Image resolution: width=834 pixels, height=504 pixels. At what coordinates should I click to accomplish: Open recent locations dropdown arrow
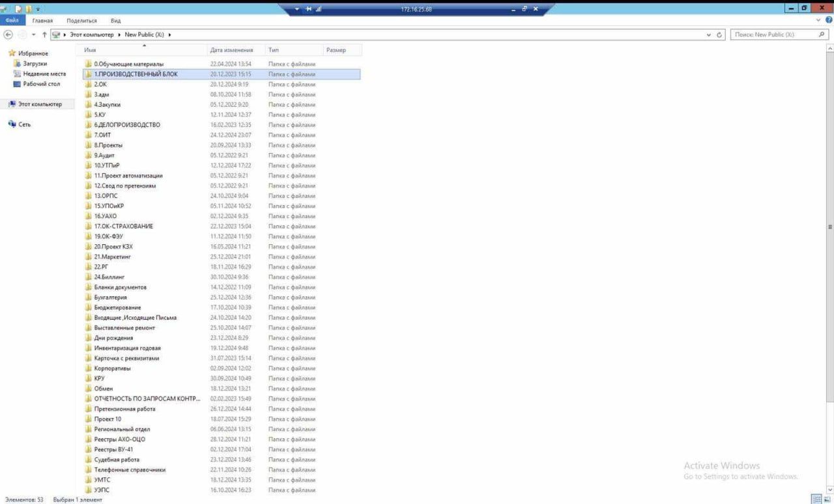click(x=33, y=35)
